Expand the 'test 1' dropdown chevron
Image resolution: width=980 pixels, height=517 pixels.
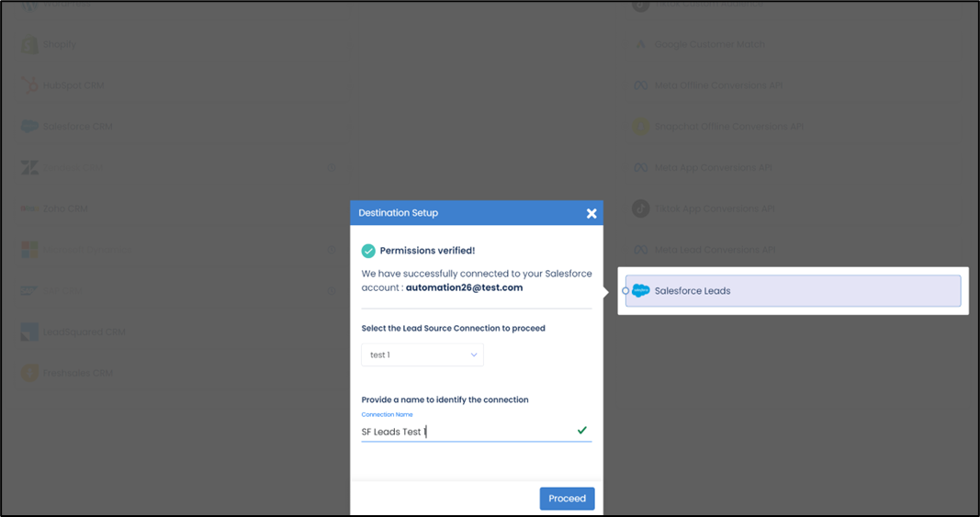[x=474, y=354]
